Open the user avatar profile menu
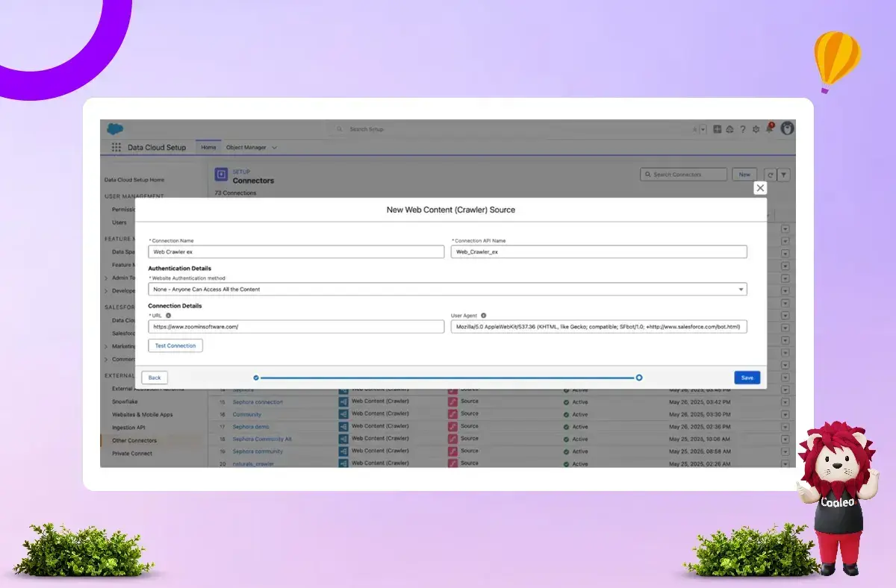 pos(787,128)
